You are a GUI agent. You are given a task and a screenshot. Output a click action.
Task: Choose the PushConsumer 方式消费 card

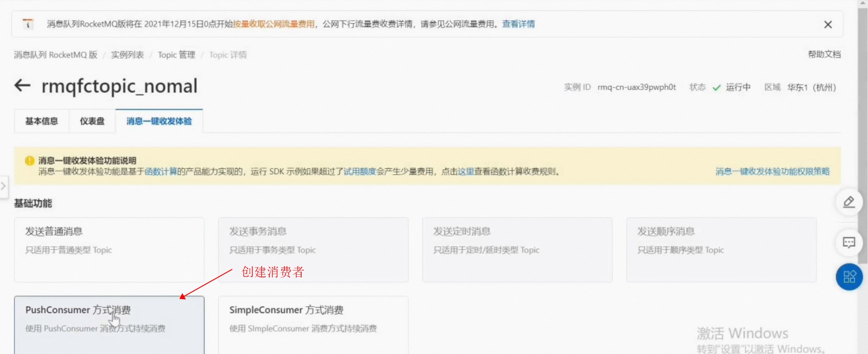pyautogui.click(x=109, y=325)
